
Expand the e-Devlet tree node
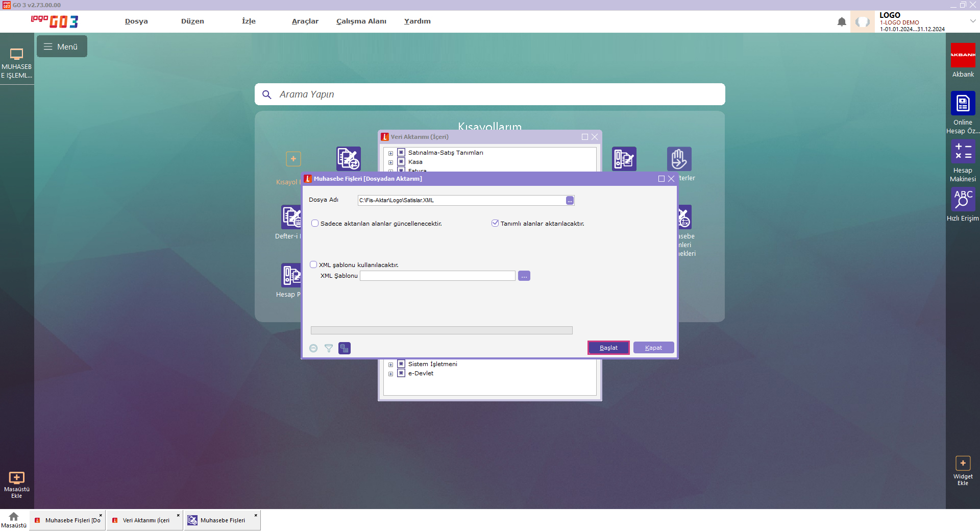point(390,374)
